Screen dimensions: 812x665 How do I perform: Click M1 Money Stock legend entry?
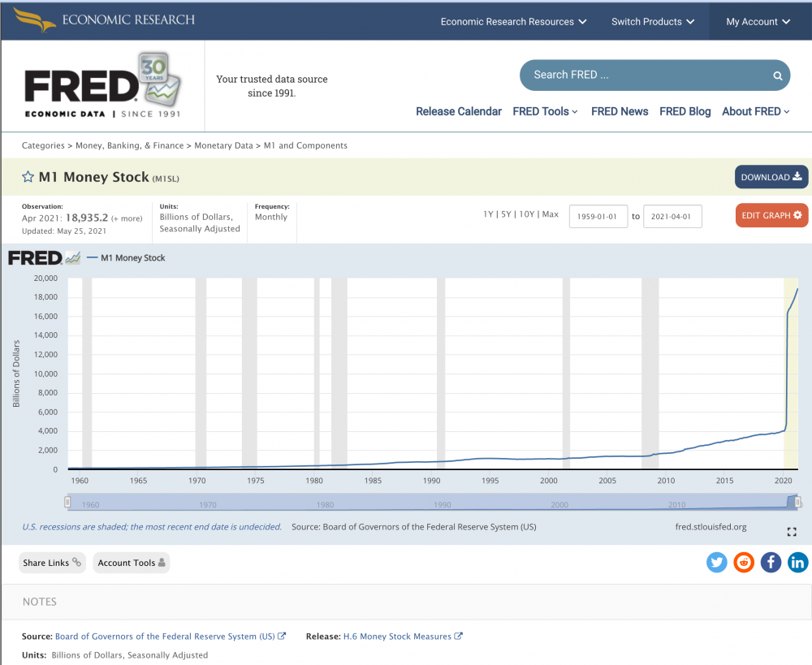(126, 257)
